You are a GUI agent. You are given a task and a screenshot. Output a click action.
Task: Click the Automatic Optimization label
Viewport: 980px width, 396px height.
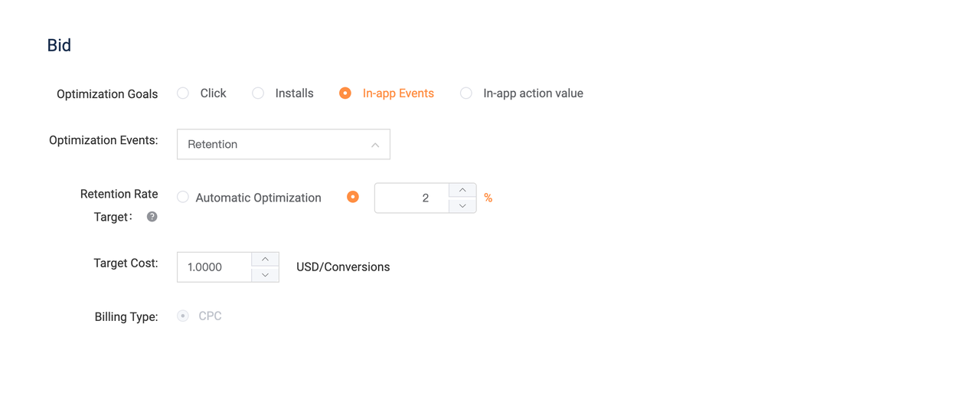point(258,198)
